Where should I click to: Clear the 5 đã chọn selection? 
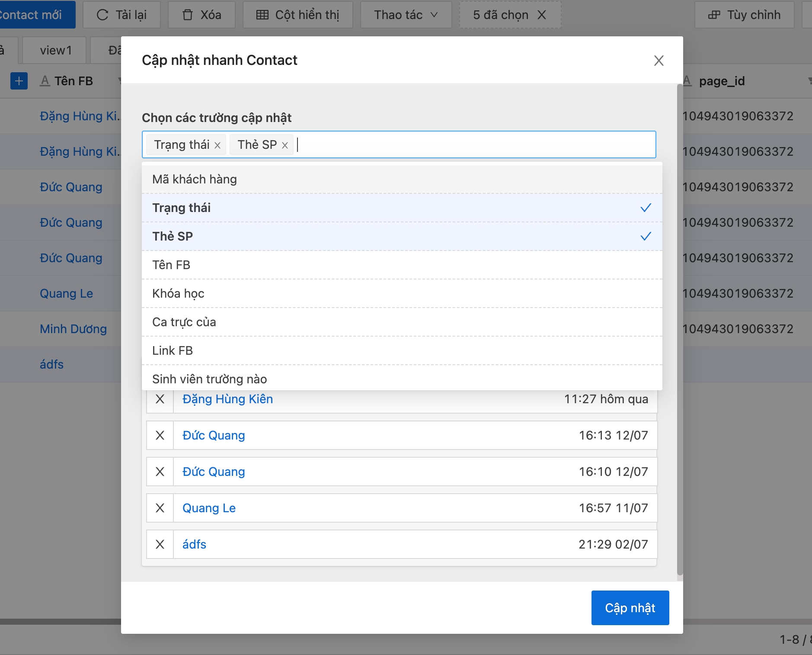click(x=541, y=15)
